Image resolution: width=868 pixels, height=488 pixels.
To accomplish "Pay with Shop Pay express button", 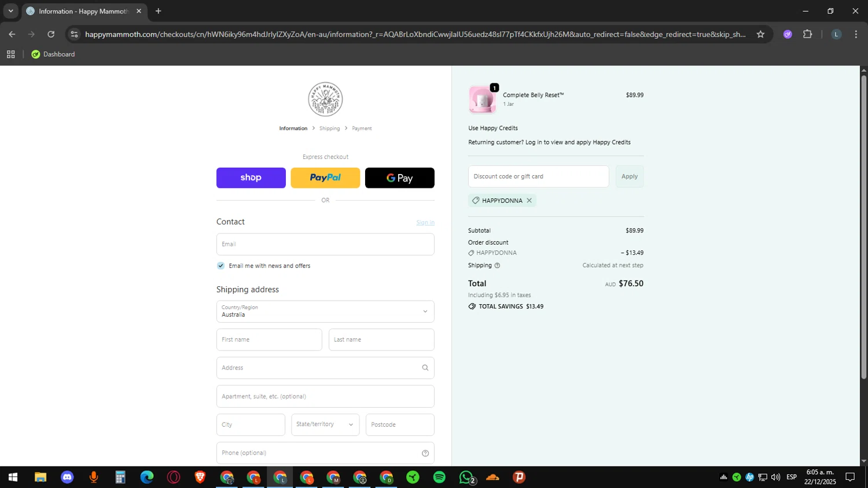I will (251, 178).
